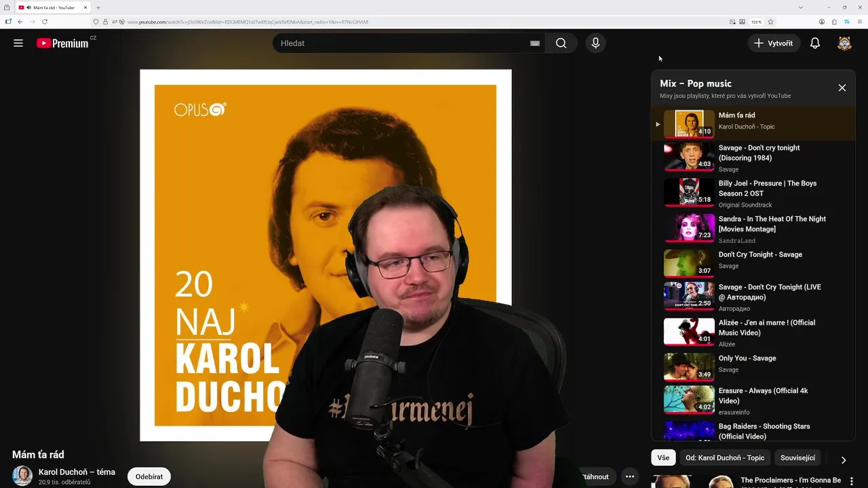Screen dimensions: 868x488
Task: Open Only You - Savage playlist item
Action: pos(753,366)
